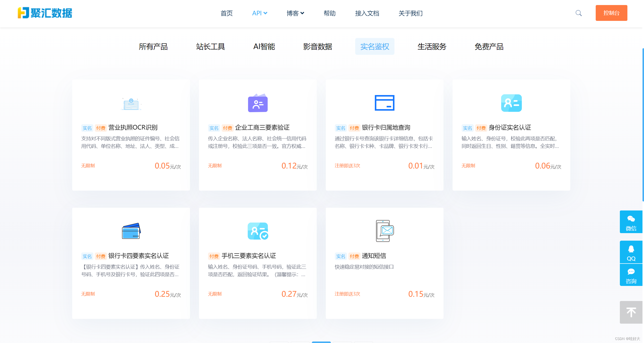
Task: Open the 接入文档 navigation link
Action: (367, 13)
